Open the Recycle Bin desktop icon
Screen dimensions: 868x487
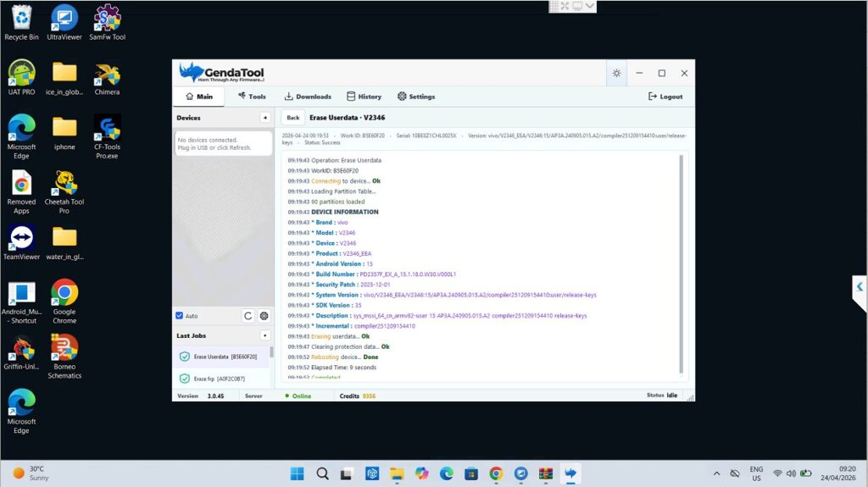pos(21,23)
